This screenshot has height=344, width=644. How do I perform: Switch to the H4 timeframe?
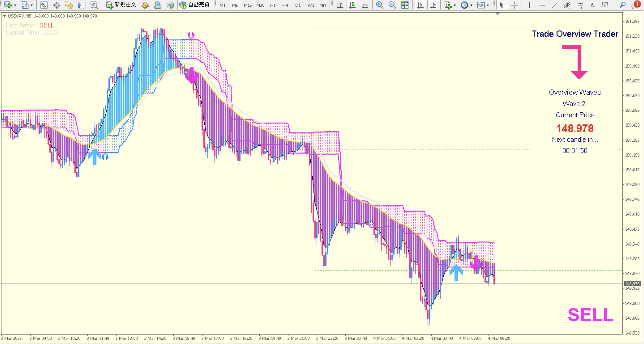coord(285,5)
